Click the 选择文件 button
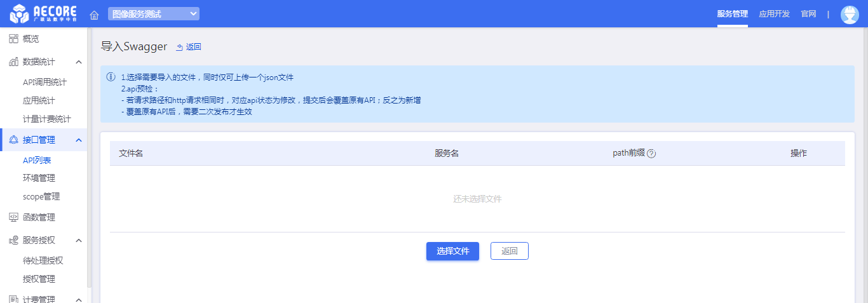Viewport: 868px width, 303px height. pyautogui.click(x=452, y=251)
